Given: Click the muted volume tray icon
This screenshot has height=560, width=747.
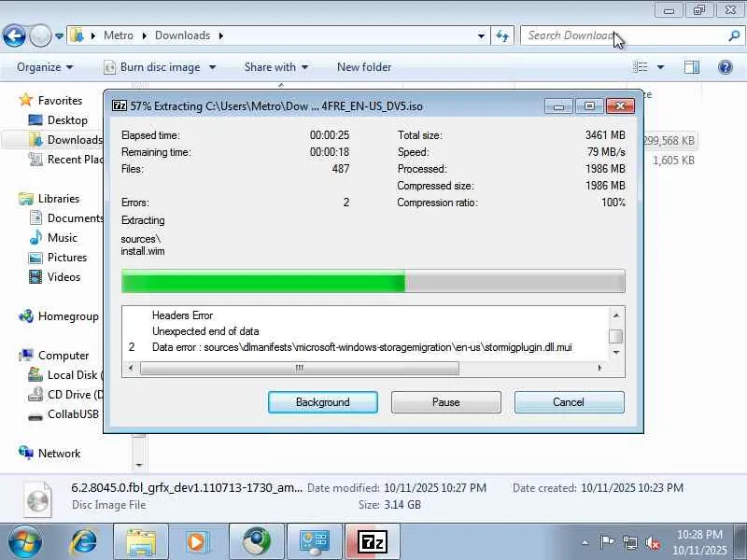Looking at the screenshot, I should pos(653,542).
